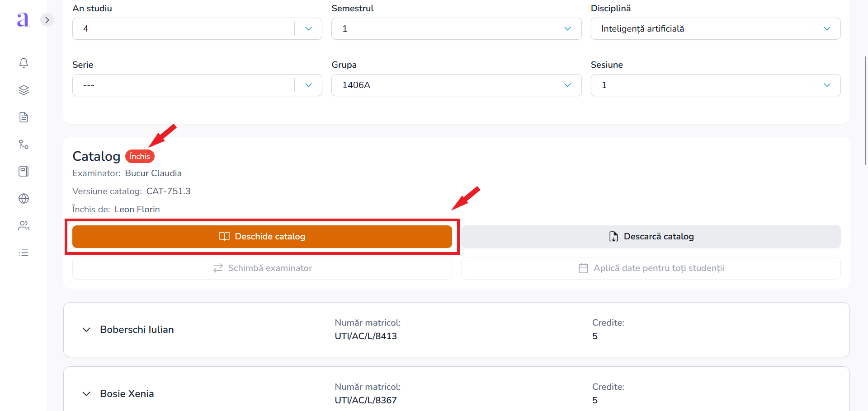868x411 pixels.
Task: Open the list sidebar icon
Action: (24, 253)
